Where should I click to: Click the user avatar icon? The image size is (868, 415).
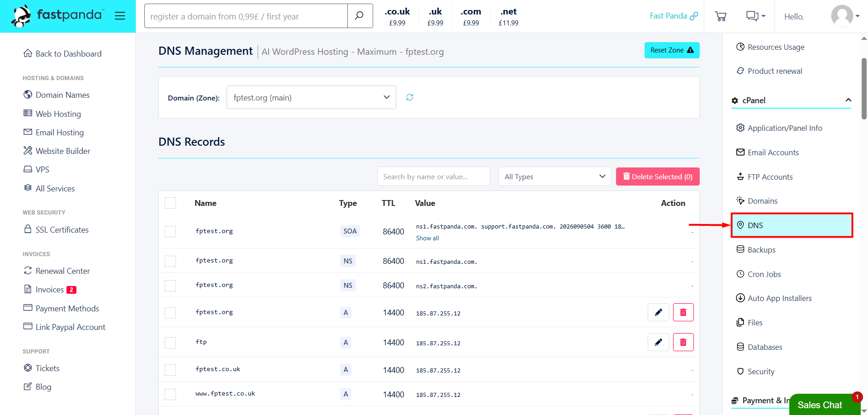[x=842, y=16]
